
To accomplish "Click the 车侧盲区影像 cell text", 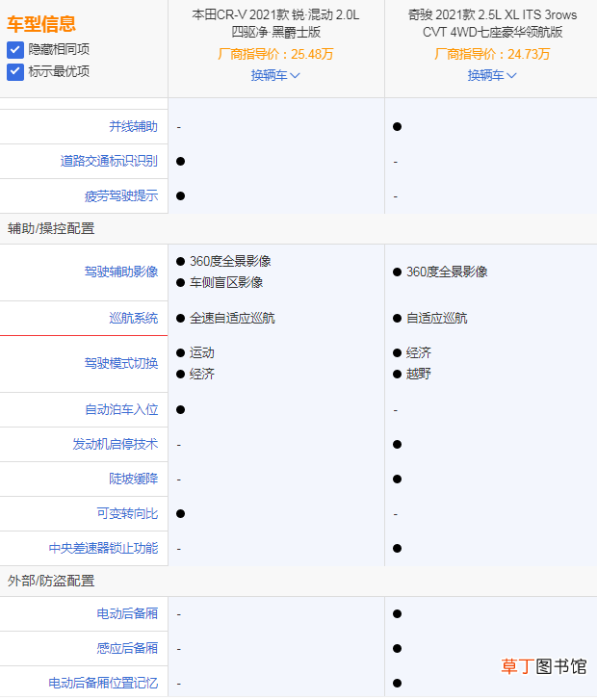I will click(226, 282).
